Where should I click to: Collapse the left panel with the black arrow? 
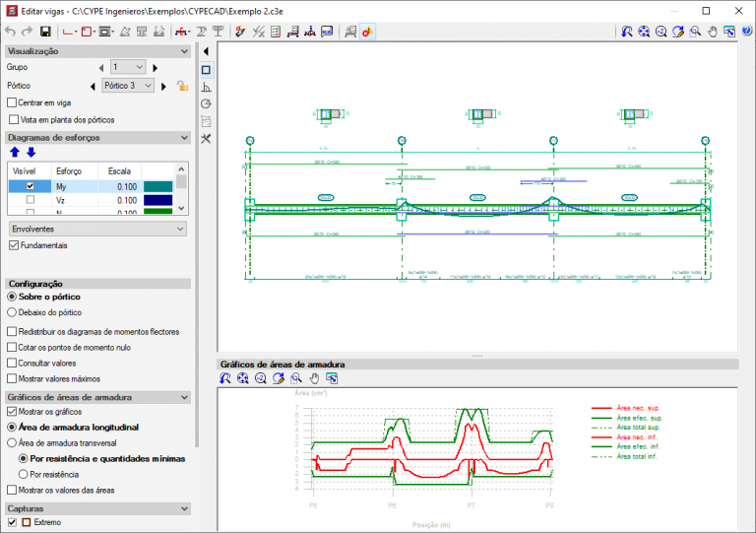click(x=206, y=50)
